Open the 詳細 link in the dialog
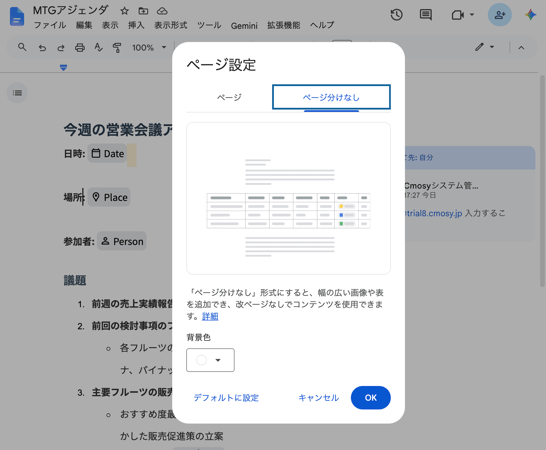546x450 pixels. pyautogui.click(x=210, y=316)
